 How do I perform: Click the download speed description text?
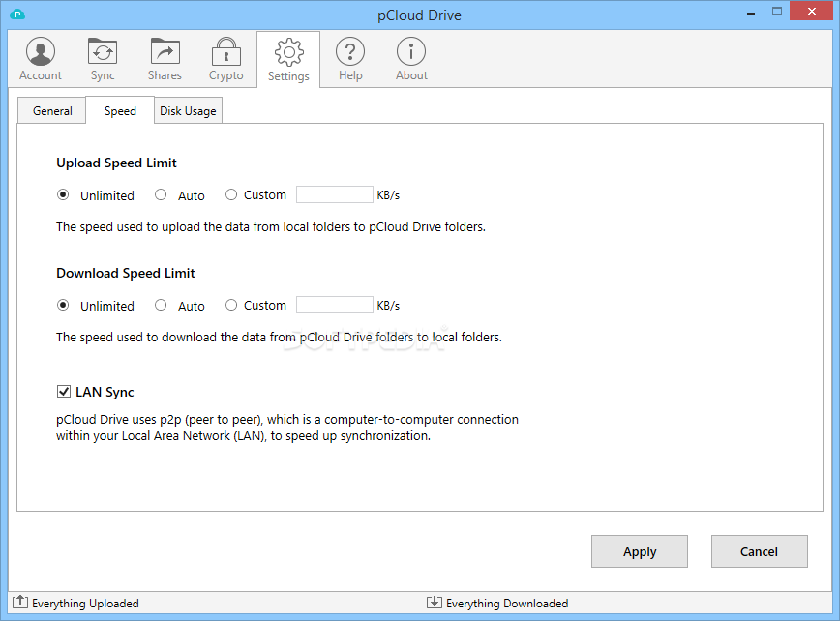click(x=279, y=338)
